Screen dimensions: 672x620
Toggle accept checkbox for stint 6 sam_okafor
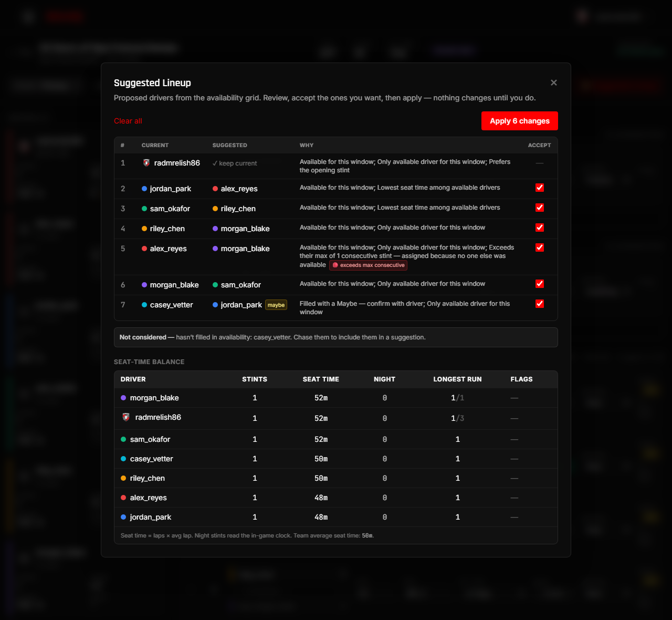point(539,284)
